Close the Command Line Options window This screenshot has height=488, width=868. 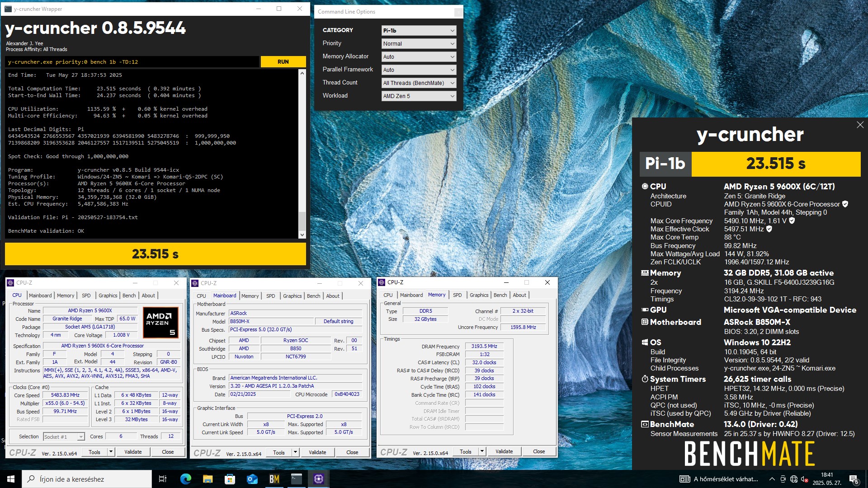click(458, 12)
